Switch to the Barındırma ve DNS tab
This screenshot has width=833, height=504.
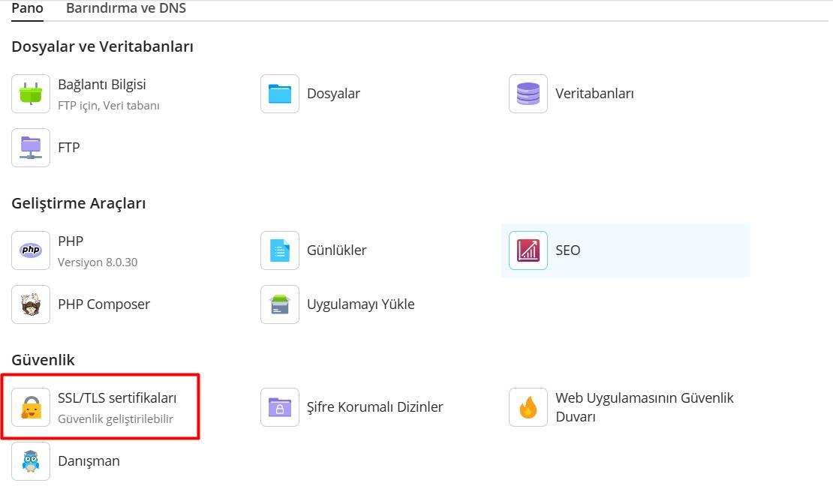[126, 9]
